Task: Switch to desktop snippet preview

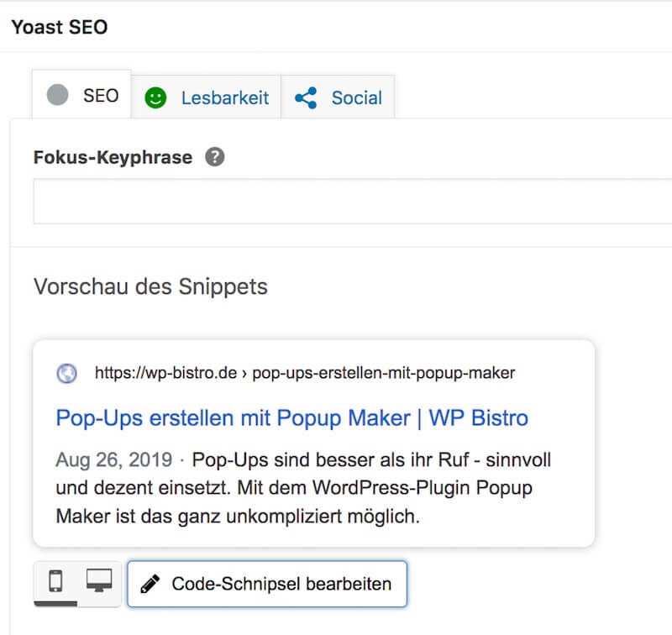Action: [99, 581]
